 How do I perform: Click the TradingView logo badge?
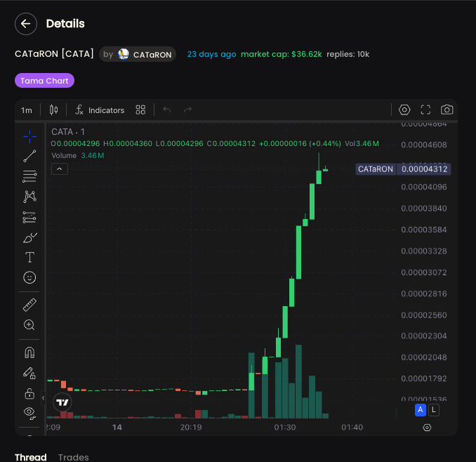(62, 402)
